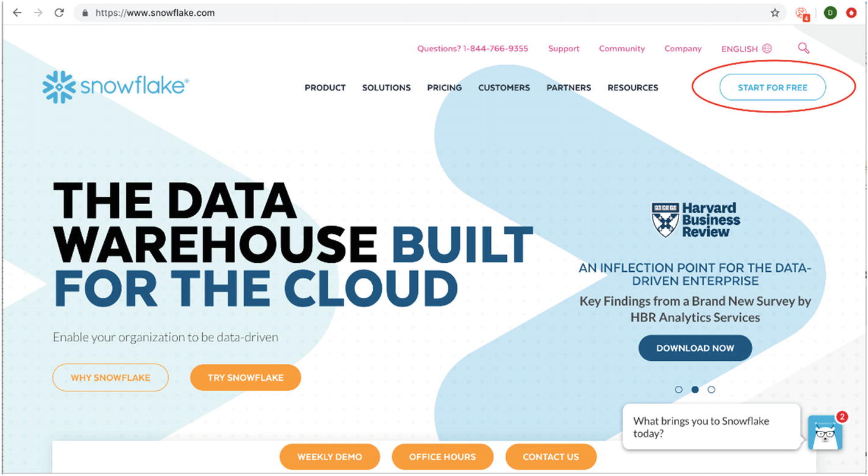Click the Snowflake logo
The image size is (868, 476).
[x=116, y=87]
